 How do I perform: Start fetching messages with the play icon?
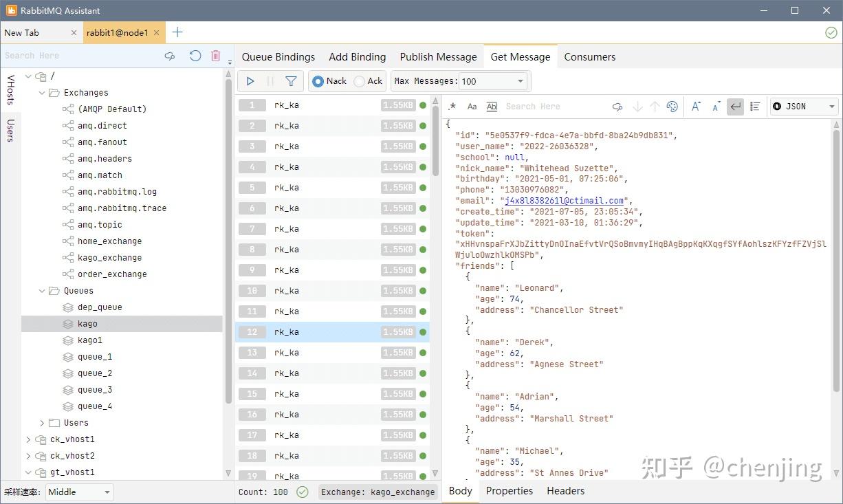click(250, 81)
